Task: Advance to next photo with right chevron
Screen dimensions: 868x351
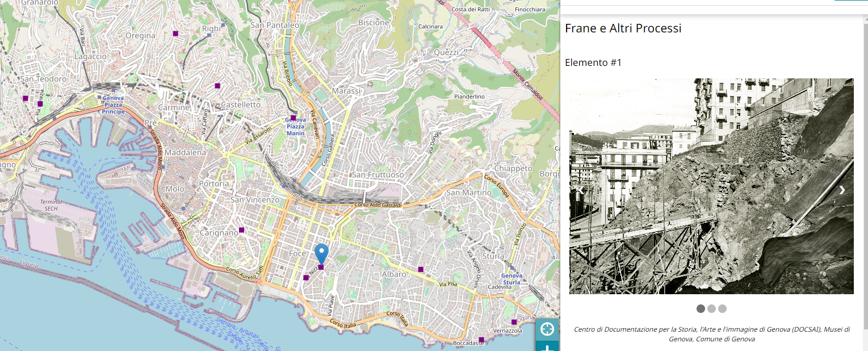Action: tap(842, 190)
